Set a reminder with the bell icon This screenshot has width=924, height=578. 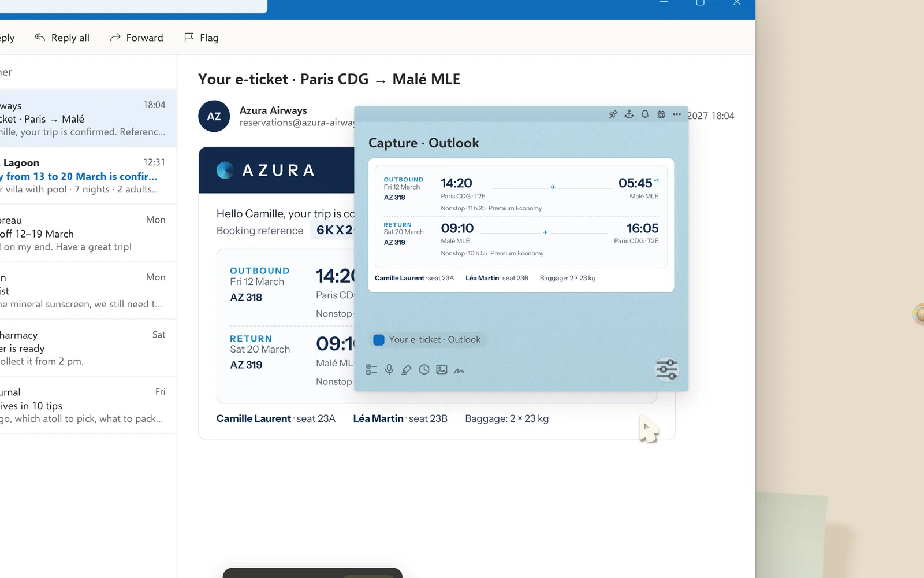(645, 114)
